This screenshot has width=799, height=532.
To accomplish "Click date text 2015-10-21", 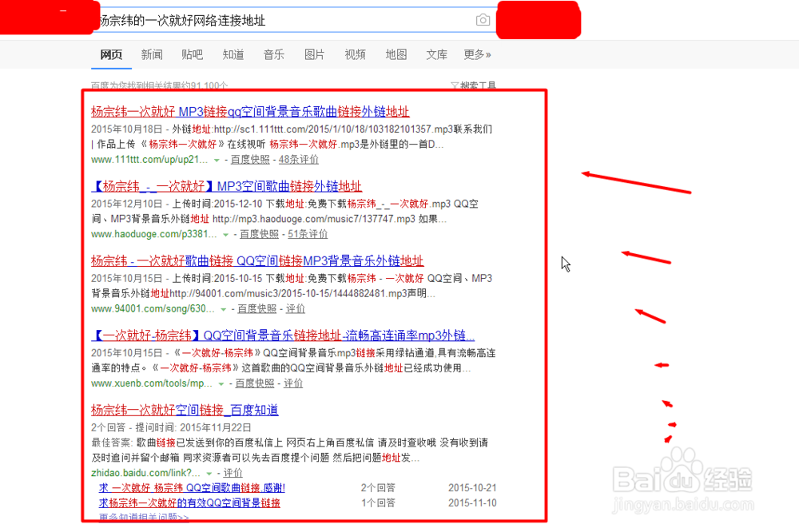I will pos(472,487).
